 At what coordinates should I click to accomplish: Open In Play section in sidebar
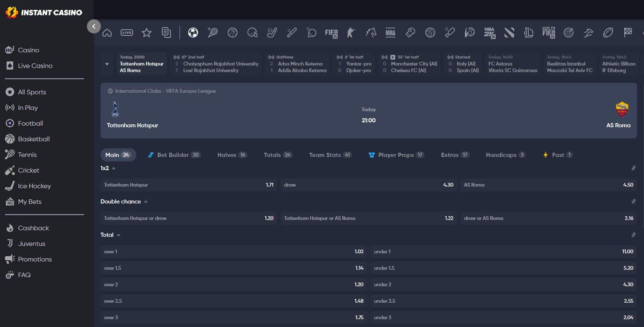(28, 107)
